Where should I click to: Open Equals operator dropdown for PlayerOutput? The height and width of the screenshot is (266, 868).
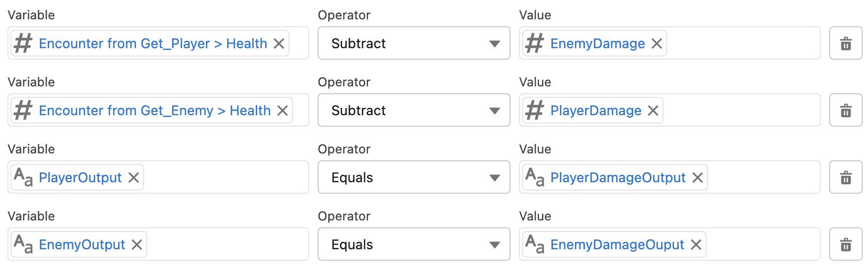pyautogui.click(x=414, y=178)
